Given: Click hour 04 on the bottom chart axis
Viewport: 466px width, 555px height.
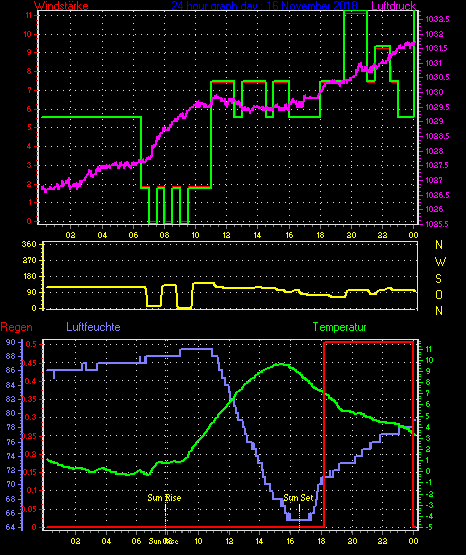Looking at the screenshot, I should tap(106, 541).
